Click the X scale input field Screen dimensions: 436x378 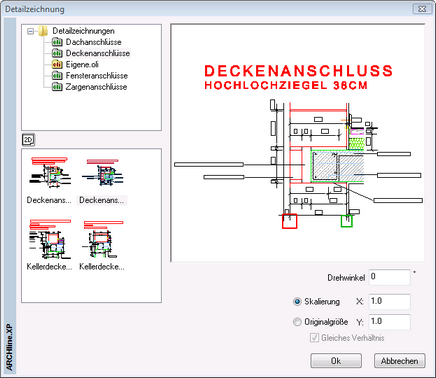pos(390,302)
